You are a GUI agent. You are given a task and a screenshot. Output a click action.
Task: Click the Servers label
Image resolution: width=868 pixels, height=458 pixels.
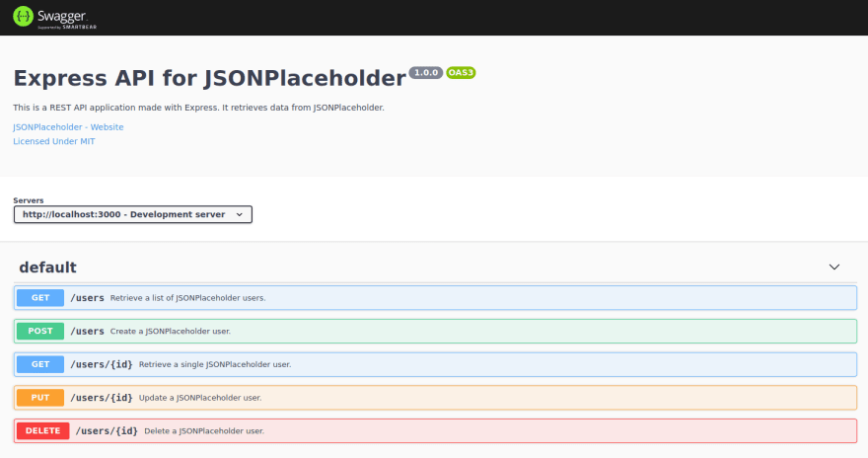(29, 200)
